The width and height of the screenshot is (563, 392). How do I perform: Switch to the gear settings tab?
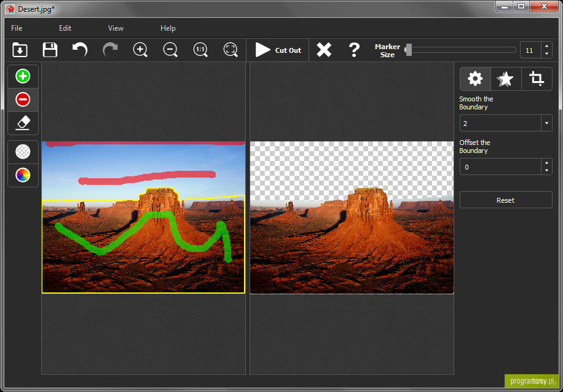point(475,79)
